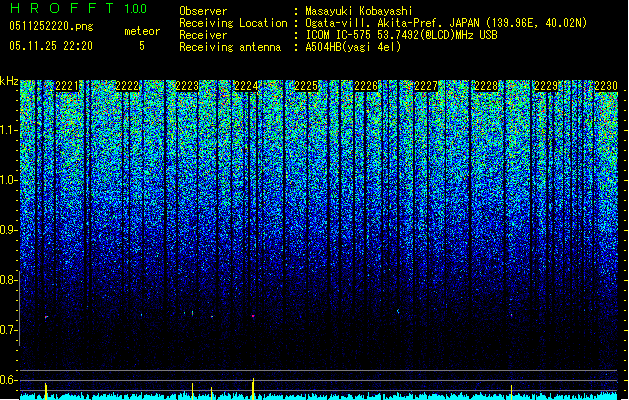Click the cyan echo dot between 2226 and 2227
629x400 pixels.
coord(398,311)
